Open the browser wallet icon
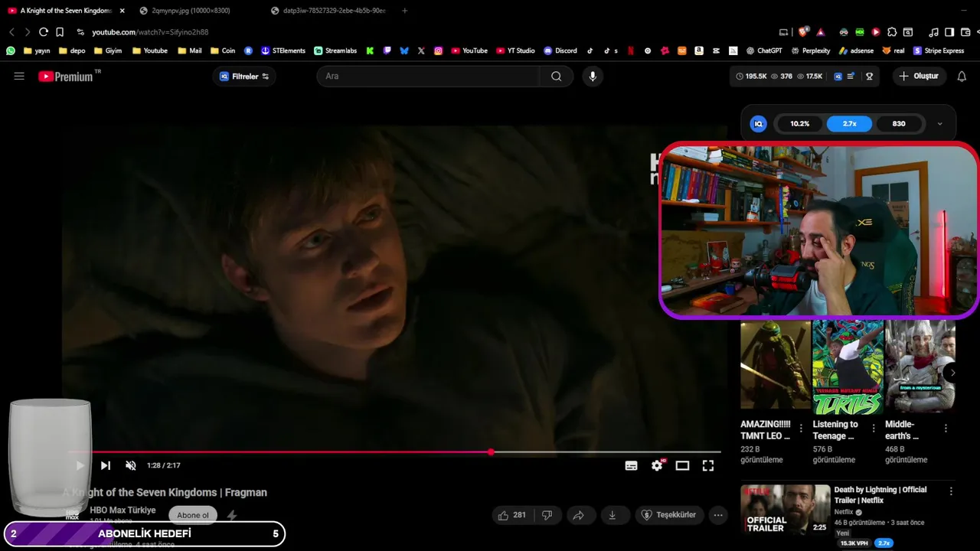Image resolution: width=980 pixels, height=551 pixels. coord(965,32)
